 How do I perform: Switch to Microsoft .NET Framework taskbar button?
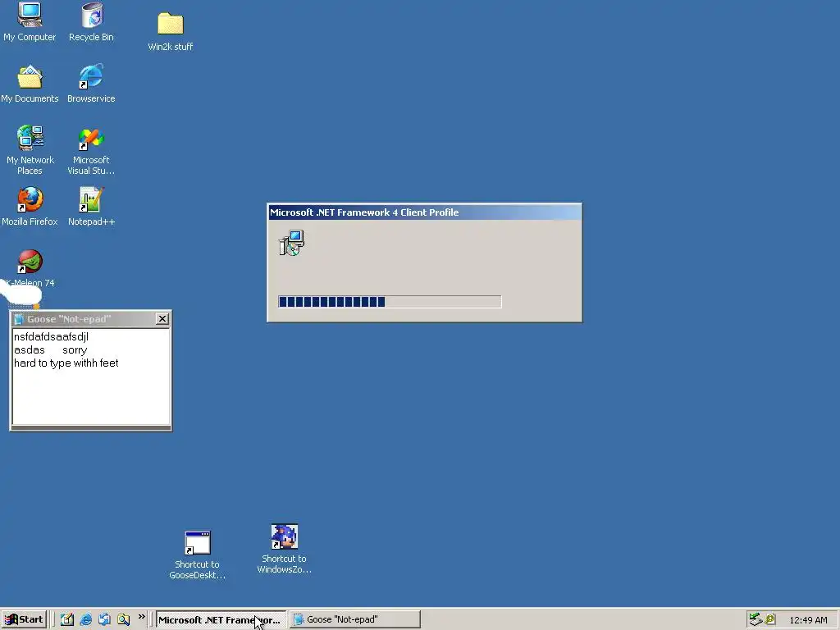click(220, 619)
